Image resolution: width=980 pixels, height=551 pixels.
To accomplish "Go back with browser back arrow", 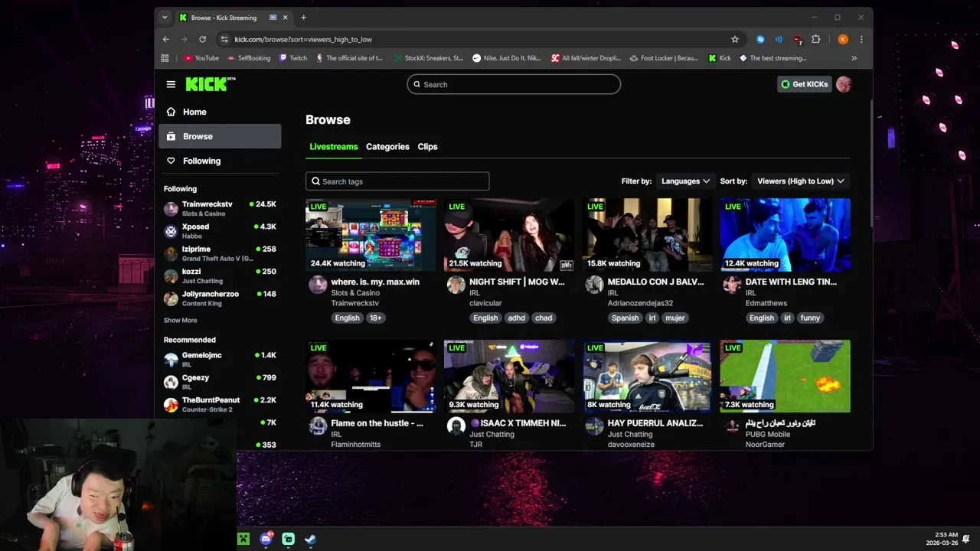I will (166, 39).
